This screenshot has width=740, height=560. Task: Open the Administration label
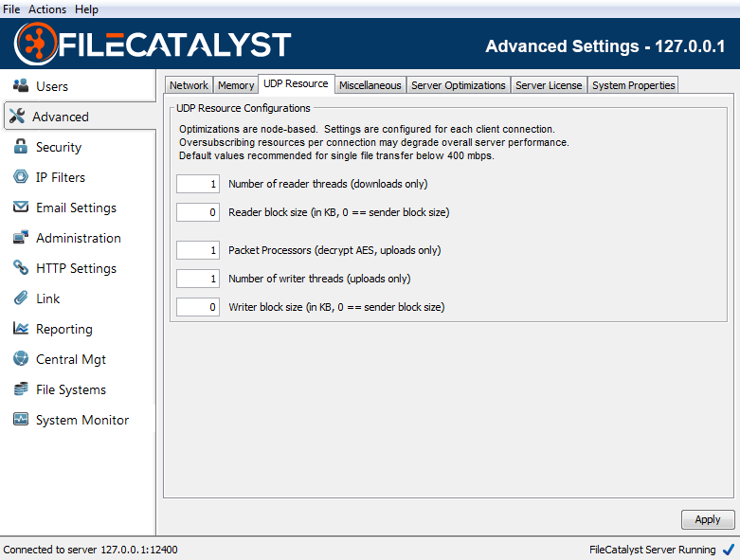coord(79,238)
